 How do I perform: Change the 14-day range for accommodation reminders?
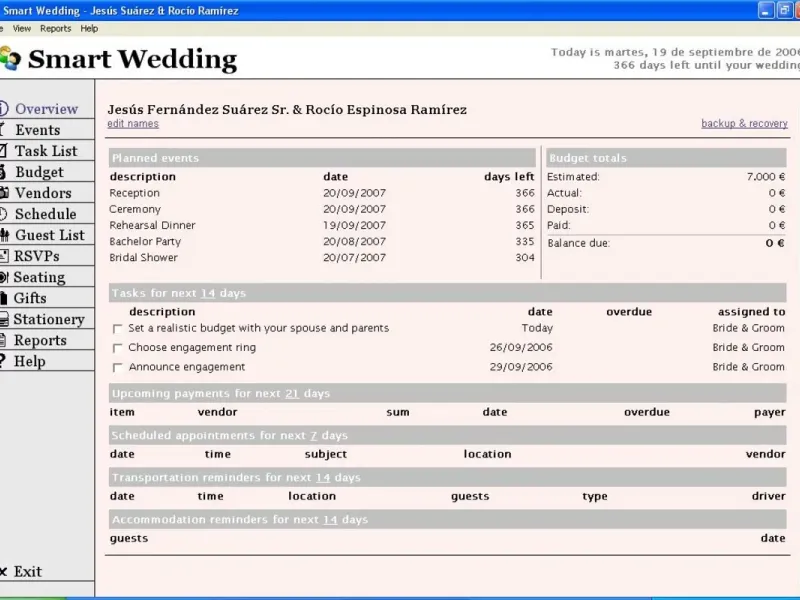tap(330, 519)
